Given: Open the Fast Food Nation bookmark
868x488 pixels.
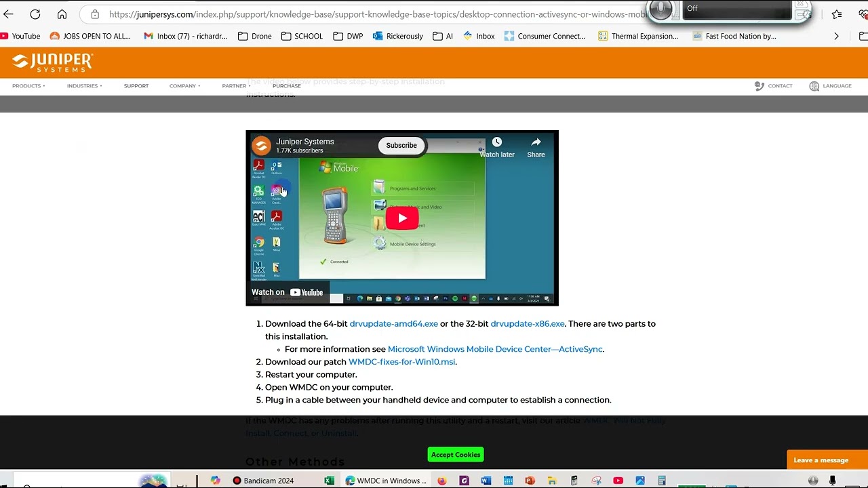Looking at the screenshot, I should pyautogui.click(x=734, y=36).
